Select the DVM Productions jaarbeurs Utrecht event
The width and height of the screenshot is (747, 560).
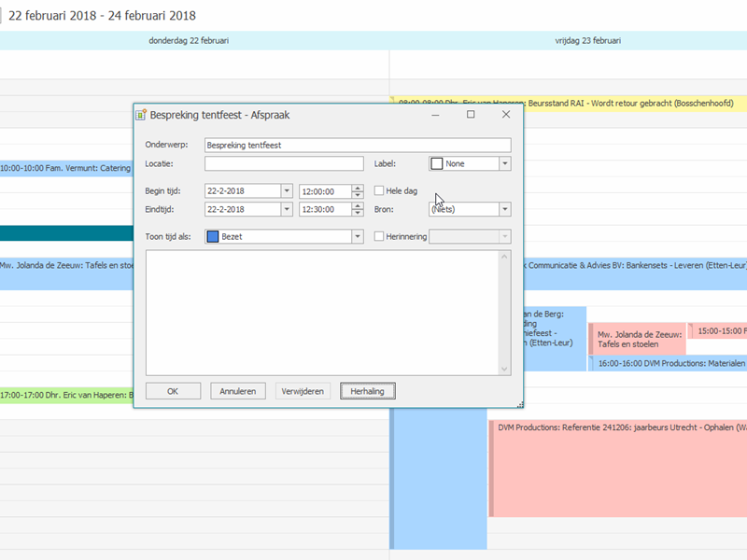tap(616, 467)
